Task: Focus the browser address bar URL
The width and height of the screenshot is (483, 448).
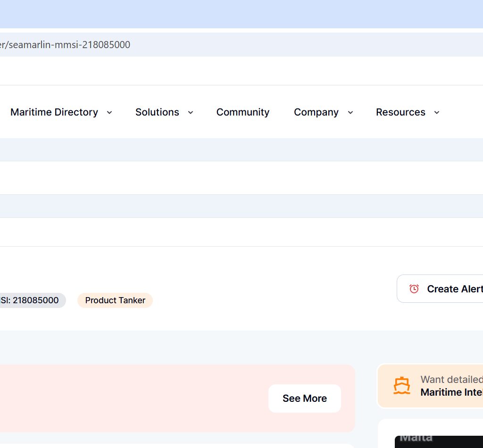Action: coord(66,45)
